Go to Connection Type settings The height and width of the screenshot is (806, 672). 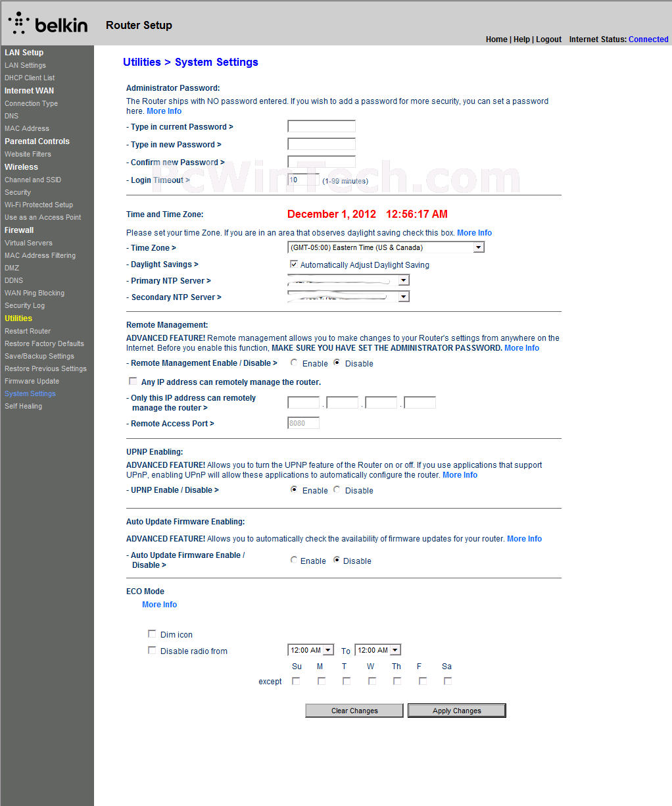point(31,103)
